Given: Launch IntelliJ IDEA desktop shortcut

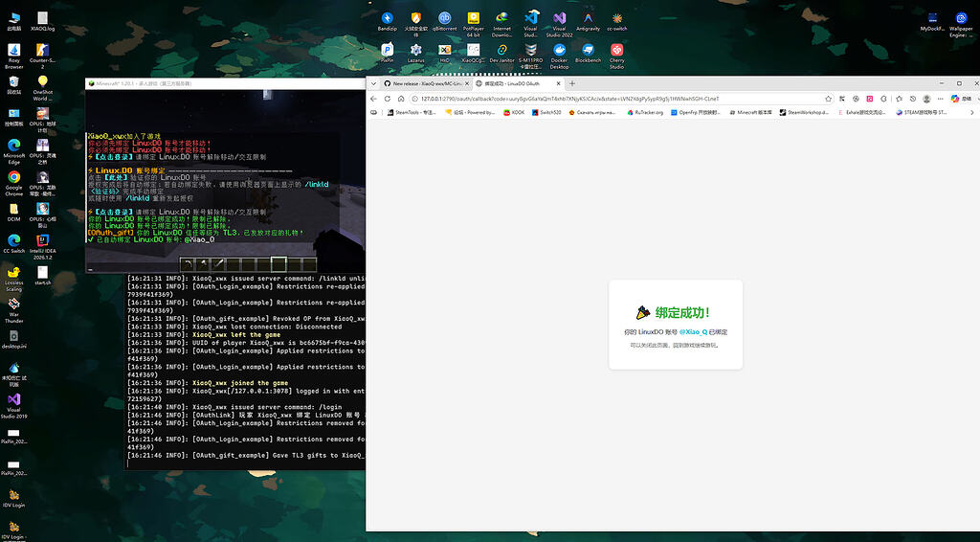Looking at the screenshot, I should tap(42, 248).
